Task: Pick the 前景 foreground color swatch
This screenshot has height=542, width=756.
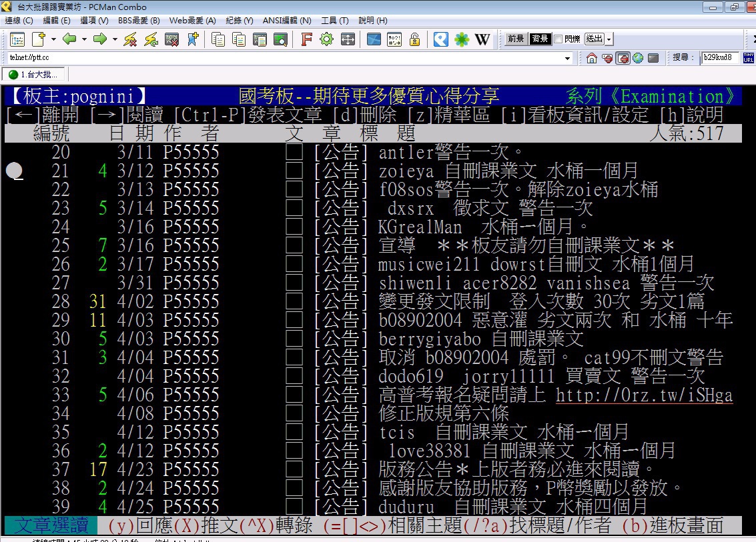Action: (x=516, y=39)
